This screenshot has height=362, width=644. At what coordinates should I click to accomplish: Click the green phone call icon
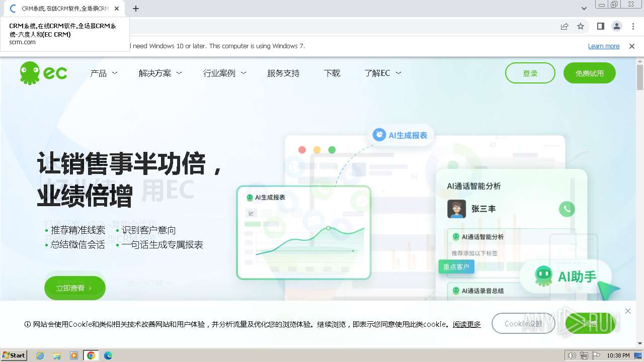(x=567, y=209)
